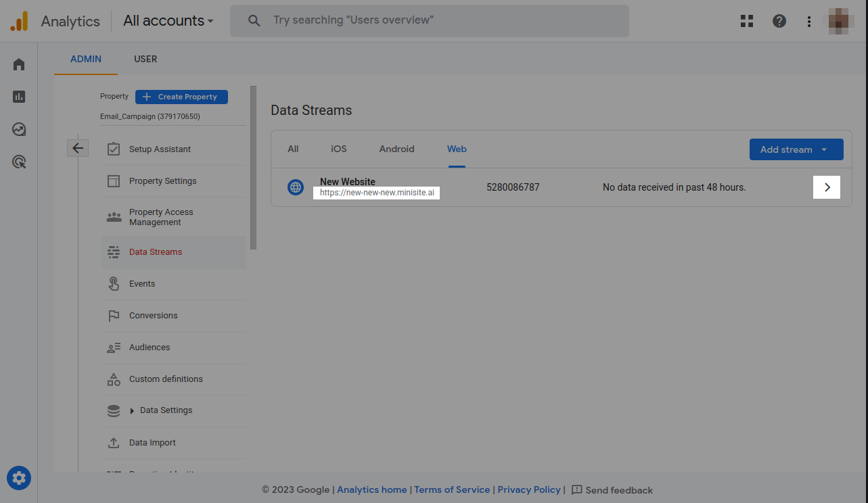Follow the Terms of Service link
Viewport: 868px width, 503px height.
coord(452,489)
